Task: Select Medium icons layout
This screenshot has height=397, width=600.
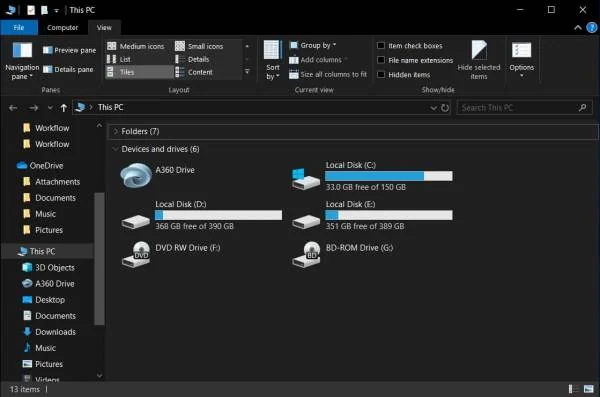Action: [x=136, y=46]
